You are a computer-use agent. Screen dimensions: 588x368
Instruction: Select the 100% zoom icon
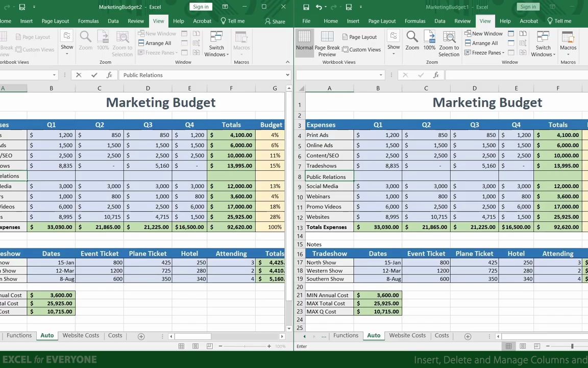[429, 43]
